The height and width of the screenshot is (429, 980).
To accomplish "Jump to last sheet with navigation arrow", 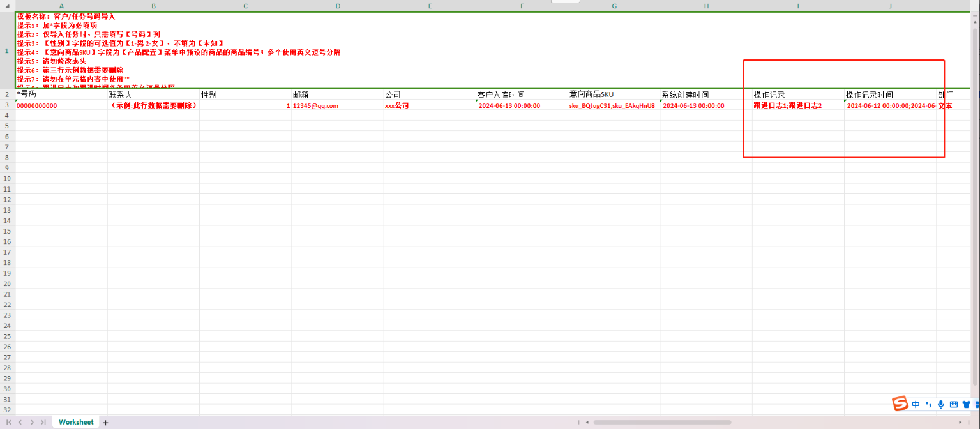I will (x=43, y=423).
